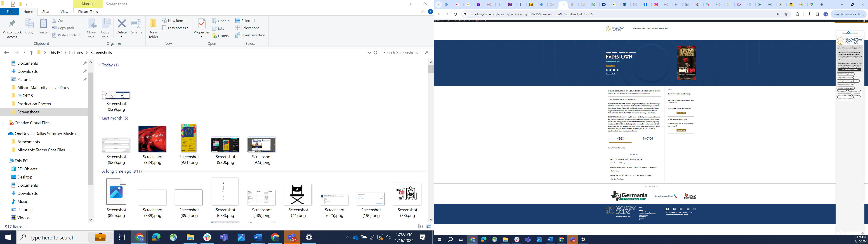
Task: Collapse the Last month (5) group
Action: coord(99,118)
